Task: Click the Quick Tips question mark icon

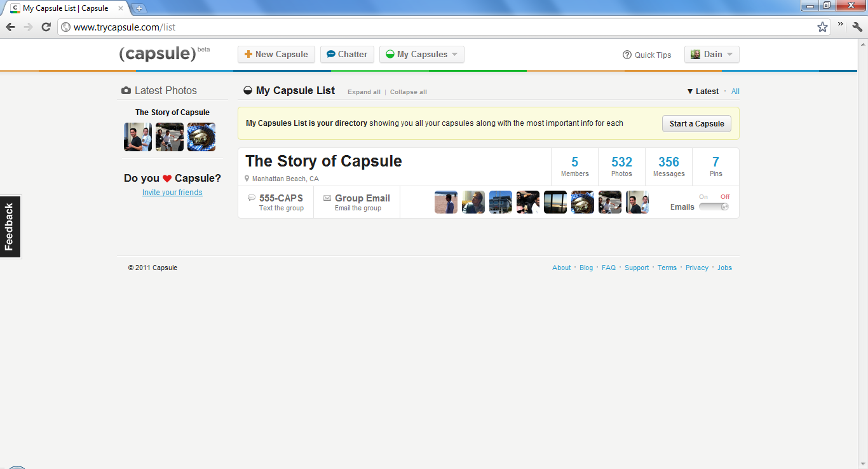Action: point(627,55)
